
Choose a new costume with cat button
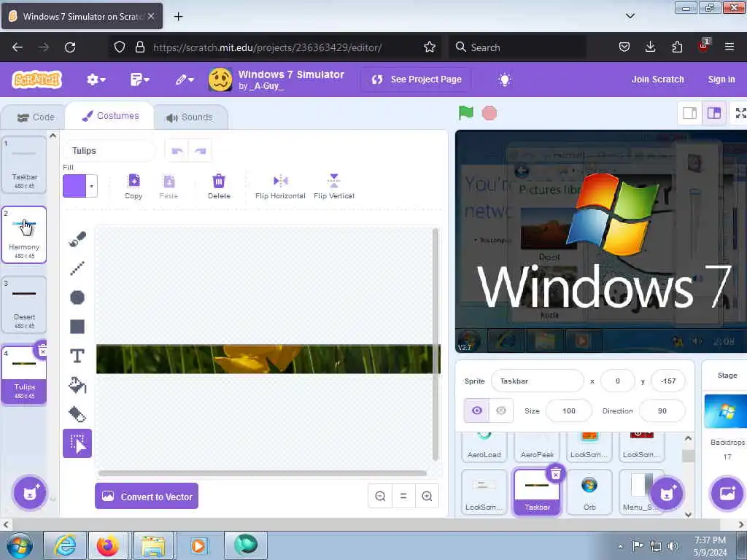pyautogui.click(x=29, y=493)
